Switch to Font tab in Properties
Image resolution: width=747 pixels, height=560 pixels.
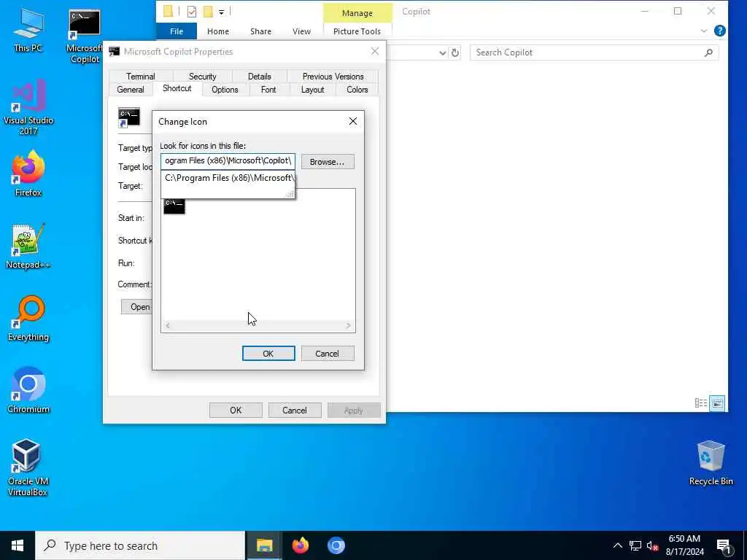(268, 90)
